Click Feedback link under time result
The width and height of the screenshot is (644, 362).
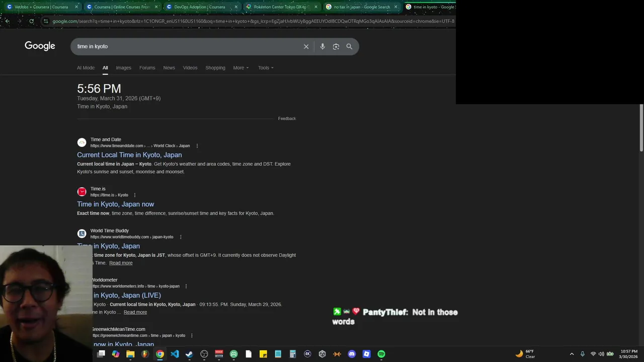[x=287, y=119]
